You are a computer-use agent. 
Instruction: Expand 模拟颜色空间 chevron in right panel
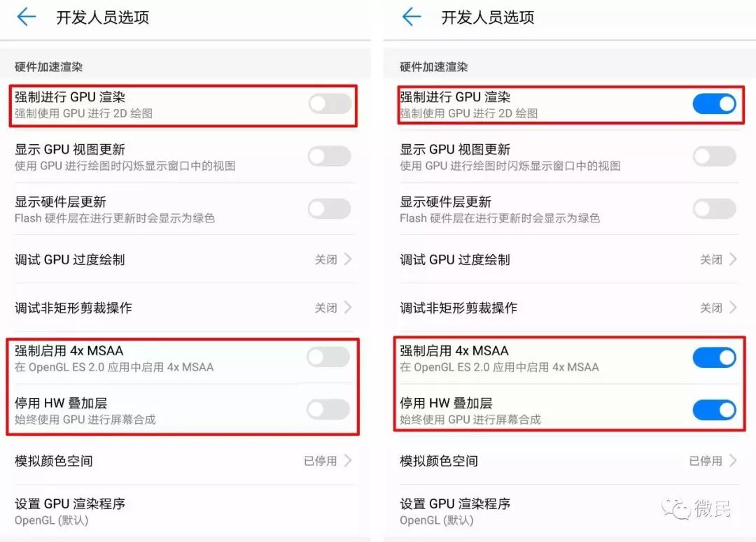(733, 461)
